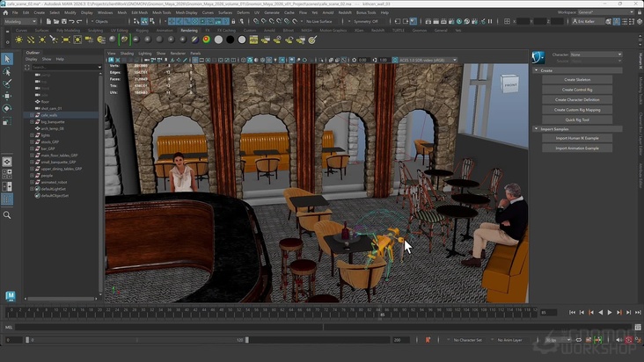
Task: Switch to the Rendering shelf tab
Action: coord(189,31)
